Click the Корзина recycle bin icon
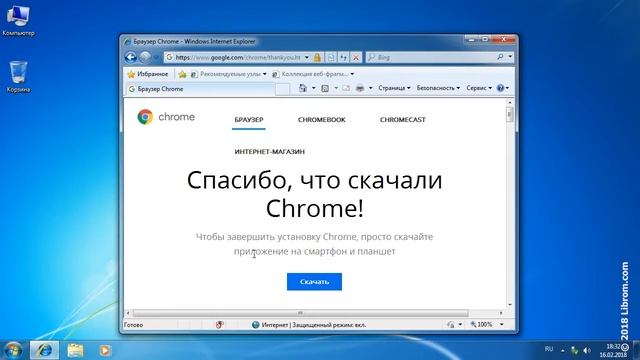640x360 pixels. (x=18, y=77)
